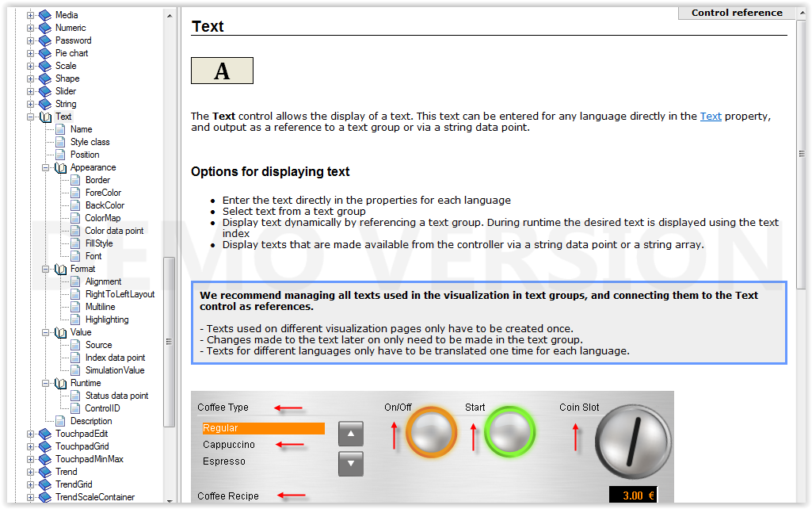Open the Color data point topic
This screenshot has width=812, height=509.
tap(114, 231)
